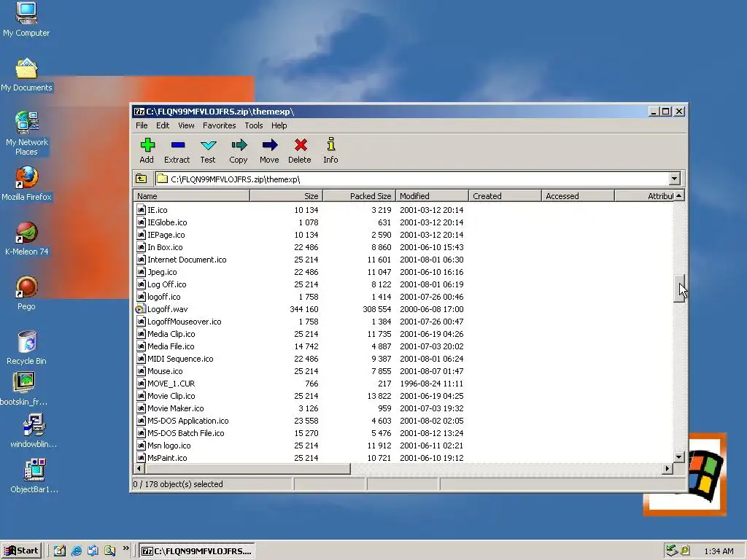Sort by the Modified column header

pos(432,195)
